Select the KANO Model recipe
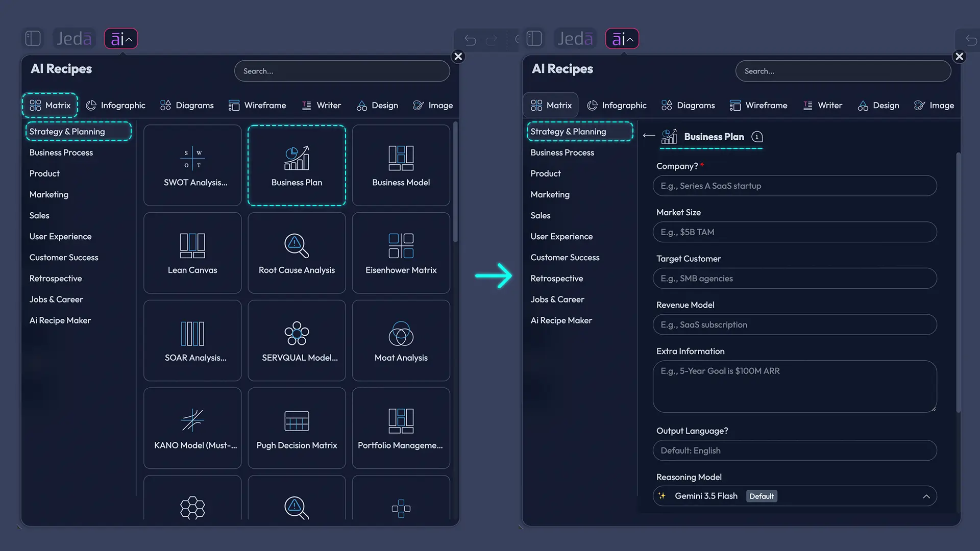 (x=192, y=429)
